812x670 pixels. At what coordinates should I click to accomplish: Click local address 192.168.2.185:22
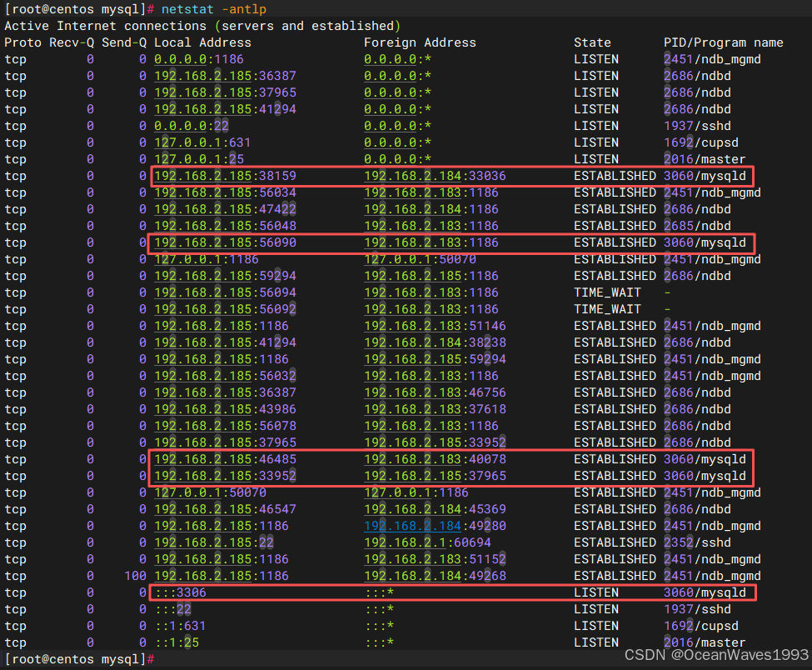coord(214,542)
